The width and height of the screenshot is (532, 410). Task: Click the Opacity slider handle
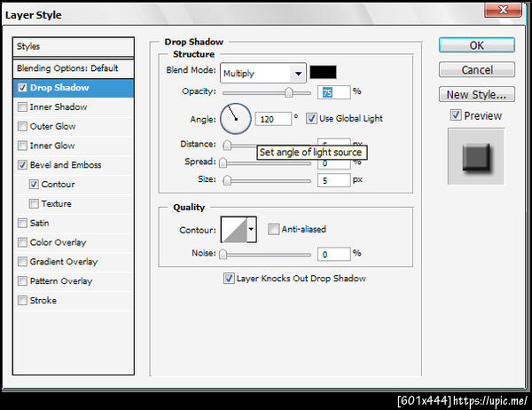[288, 92]
